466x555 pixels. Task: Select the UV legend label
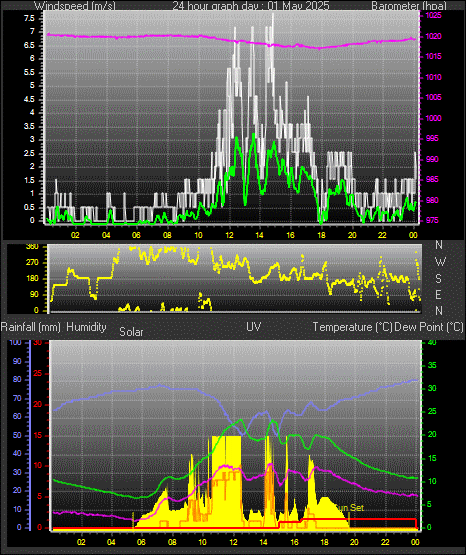coord(254,327)
